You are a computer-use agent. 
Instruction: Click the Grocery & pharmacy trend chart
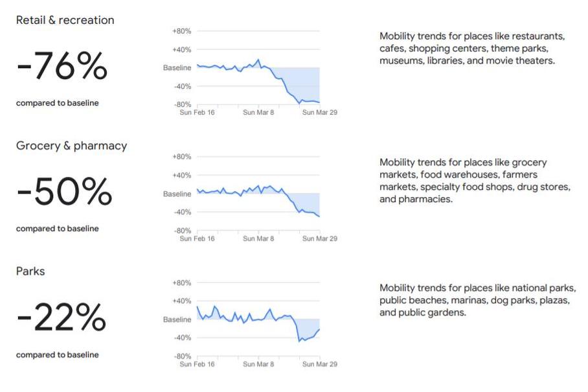(x=251, y=198)
